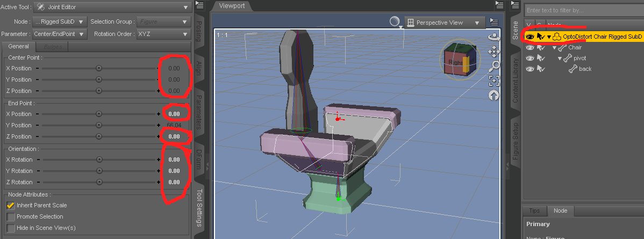Click the Frame selection control icon
Viewport: 644px width, 239px height.
(493, 81)
